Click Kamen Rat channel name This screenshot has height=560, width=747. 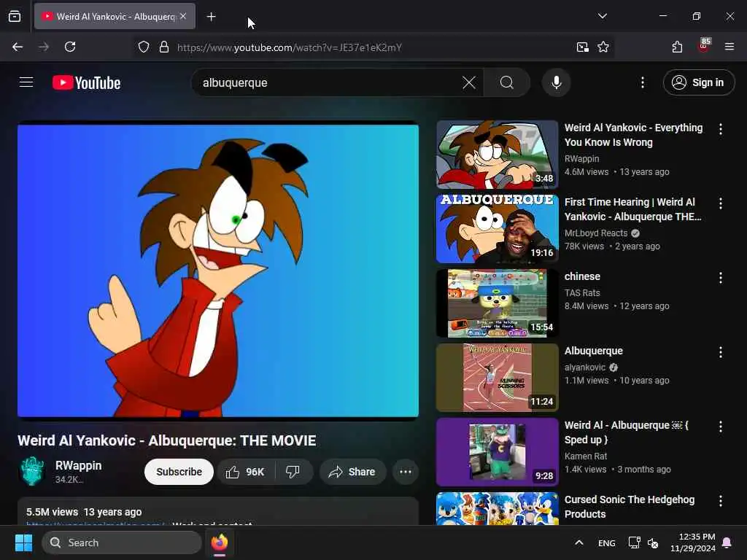tap(586, 456)
